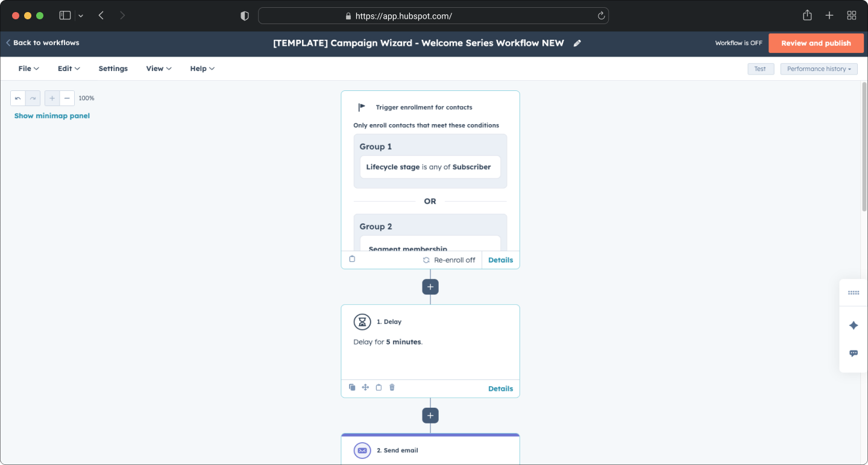Click the pencil icon to rename workflow

[x=577, y=43]
